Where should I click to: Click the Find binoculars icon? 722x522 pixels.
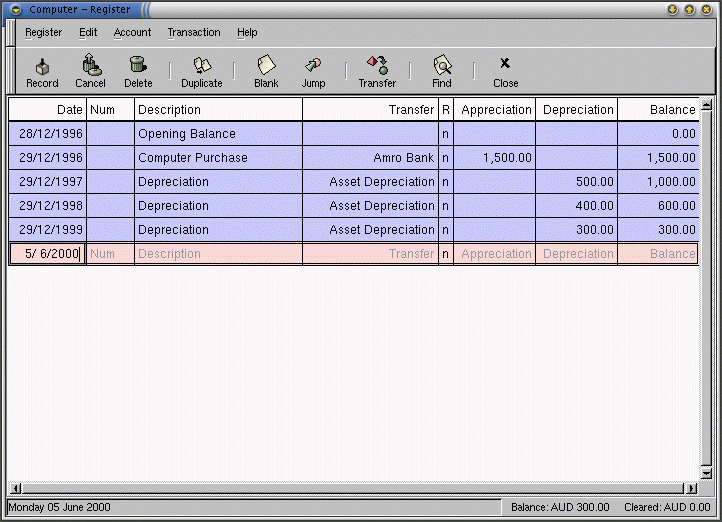tap(441, 66)
